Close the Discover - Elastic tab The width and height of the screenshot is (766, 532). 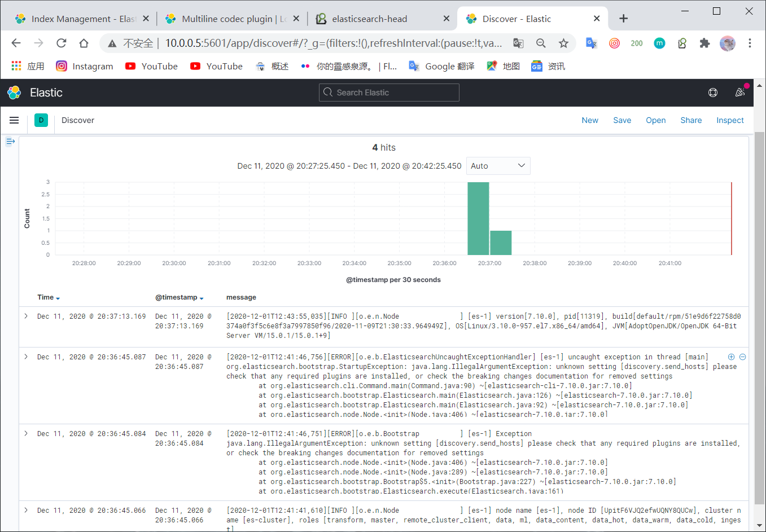pos(597,19)
